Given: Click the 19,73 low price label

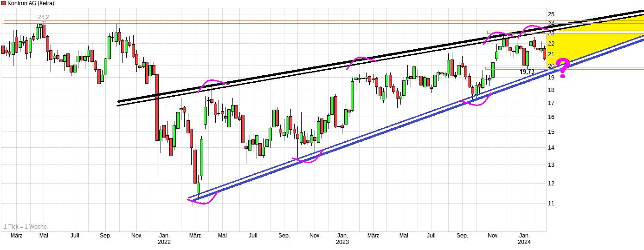Looking at the screenshot, I should tap(527, 72).
